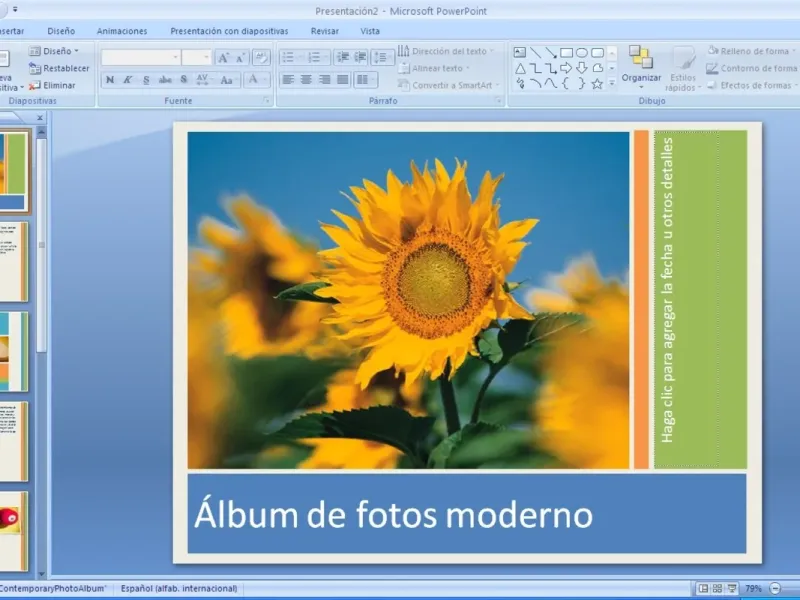This screenshot has height=600, width=800.
Task: Open the Fuente dialog launcher
Action: click(x=266, y=101)
